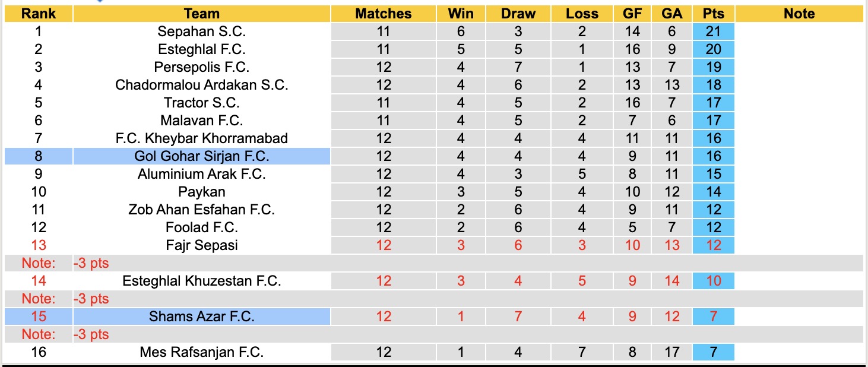868x367 pixels.
Task: Select the Matches column header
Action: (x=383, y=14)
